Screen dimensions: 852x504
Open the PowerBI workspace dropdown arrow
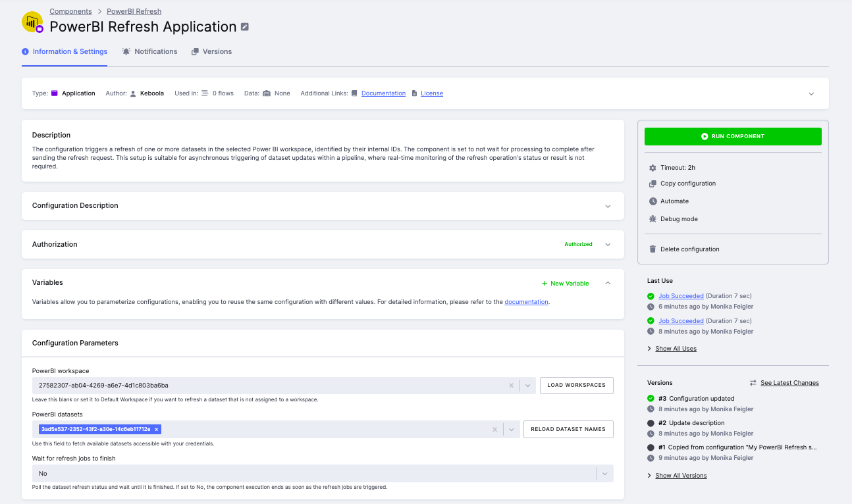click(x=527, y=386)
